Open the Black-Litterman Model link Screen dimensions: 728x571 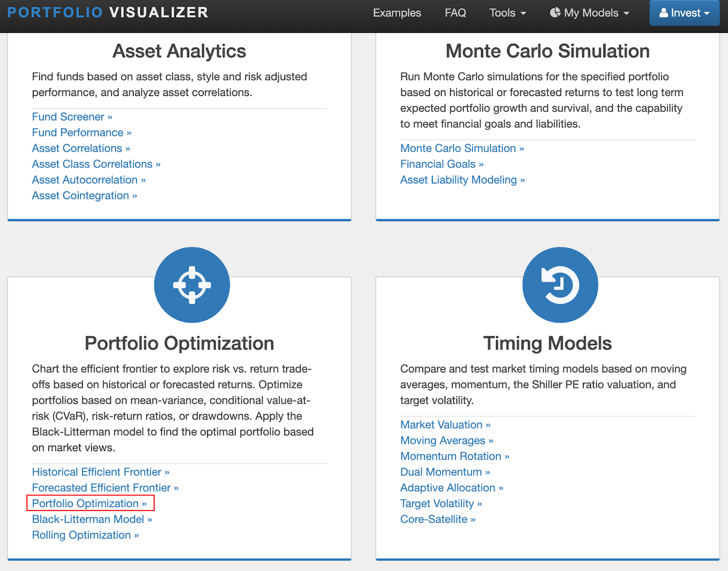coord(92,520)
